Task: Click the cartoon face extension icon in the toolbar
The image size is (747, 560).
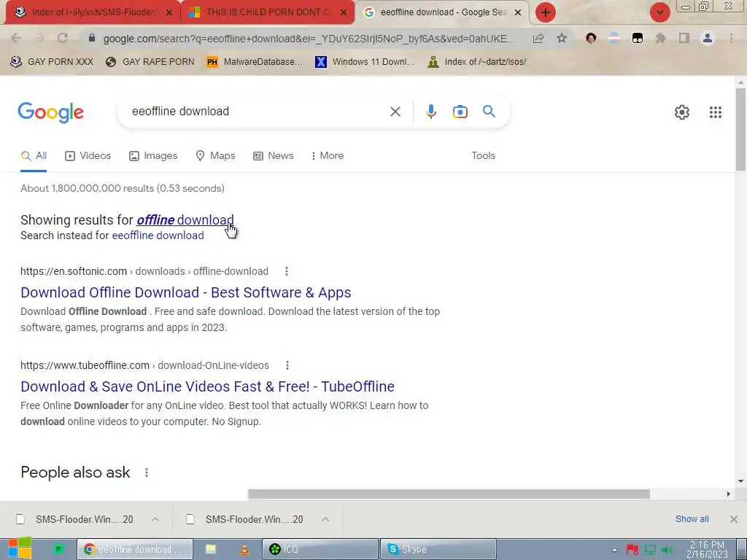Action: [x=591, y=38]
